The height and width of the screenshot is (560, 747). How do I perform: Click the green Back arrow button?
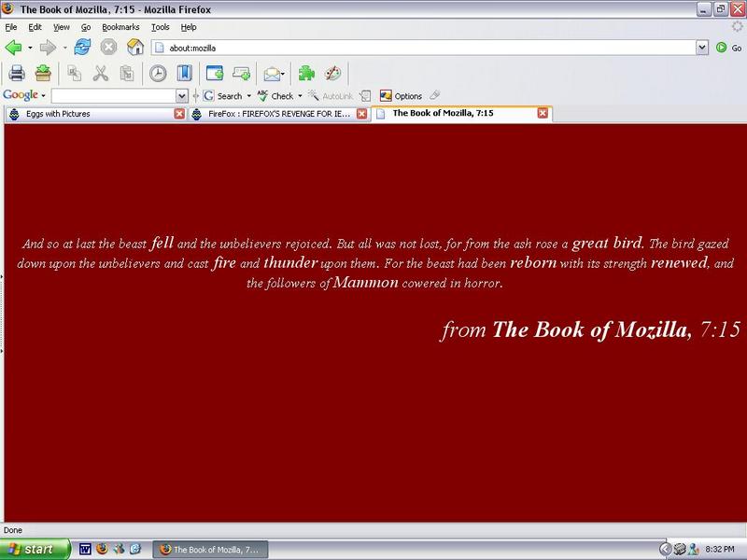13,48
